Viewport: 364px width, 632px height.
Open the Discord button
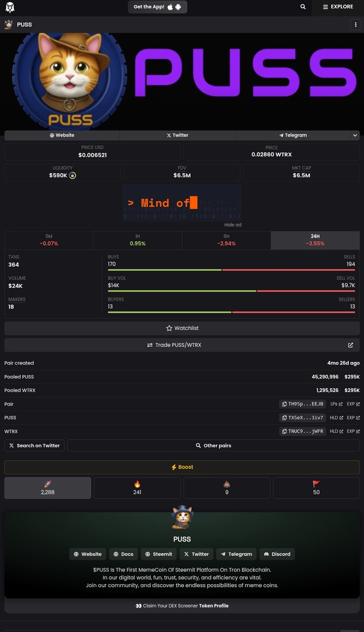pyautogui.click(x=277, y=554)
